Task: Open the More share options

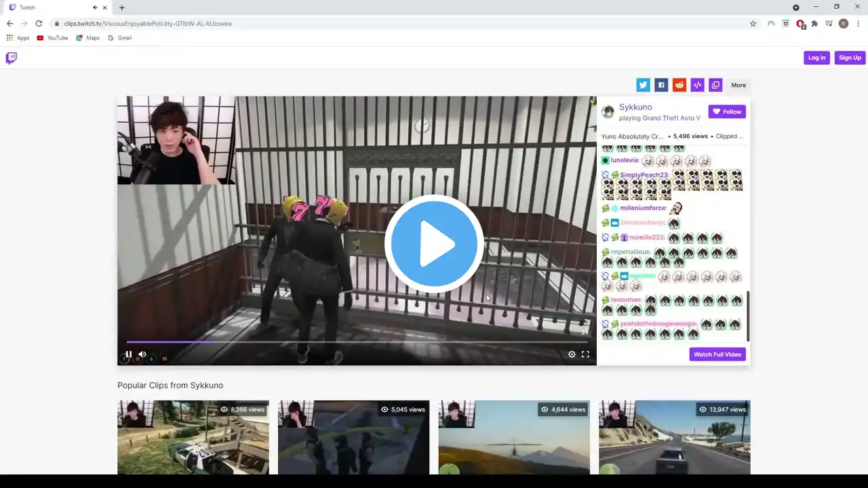Action: pos(738,85)
